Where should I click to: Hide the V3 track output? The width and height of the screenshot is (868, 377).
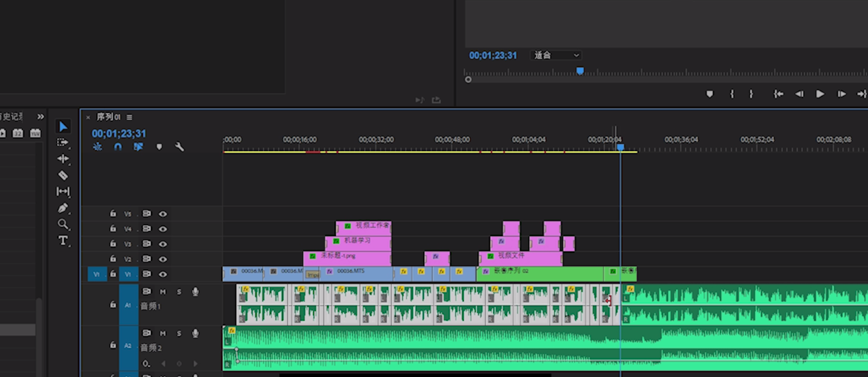point(163,244)
